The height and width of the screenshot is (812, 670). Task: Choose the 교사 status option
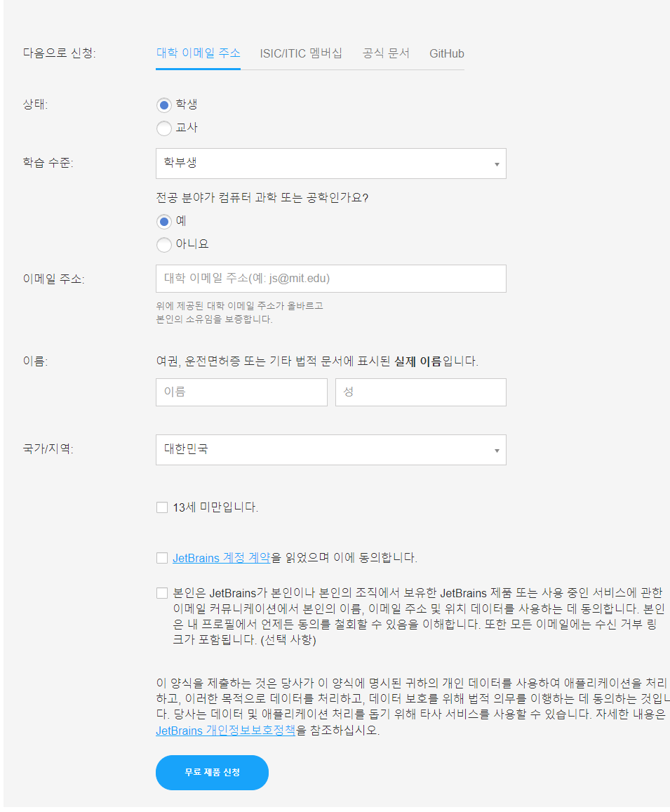pyautogui.click(x=164, y=128)
